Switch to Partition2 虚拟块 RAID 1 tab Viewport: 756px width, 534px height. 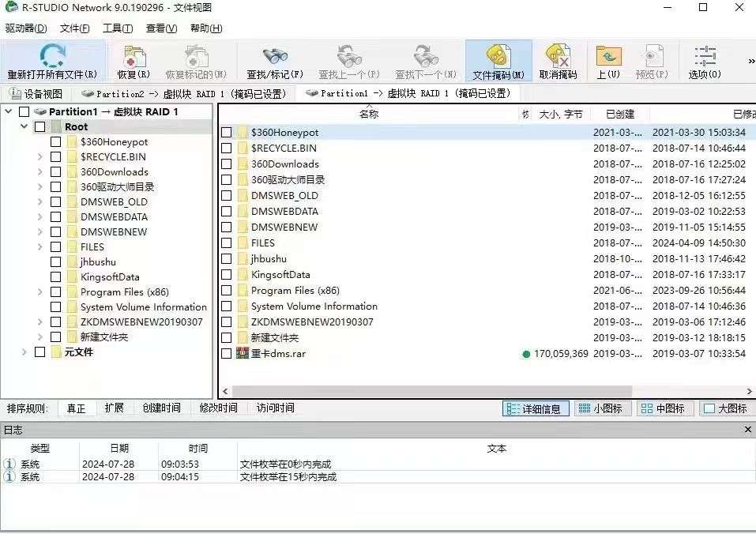pos(184,93)
